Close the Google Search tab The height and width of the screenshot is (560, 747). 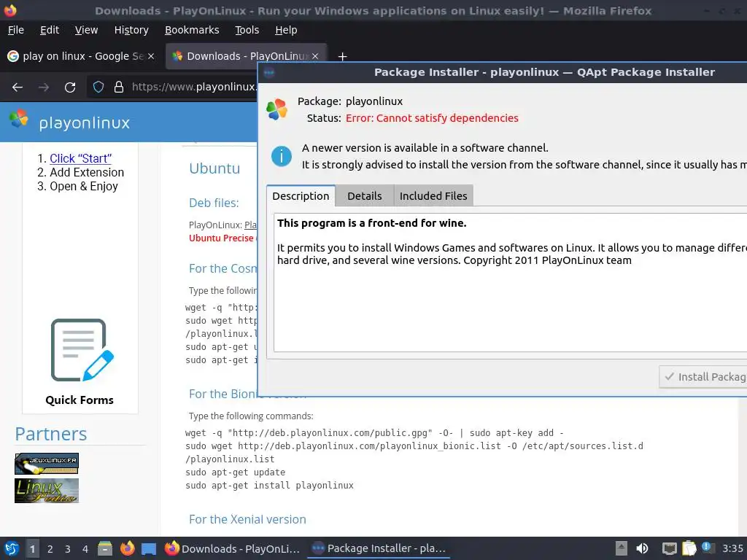[151, 56]
